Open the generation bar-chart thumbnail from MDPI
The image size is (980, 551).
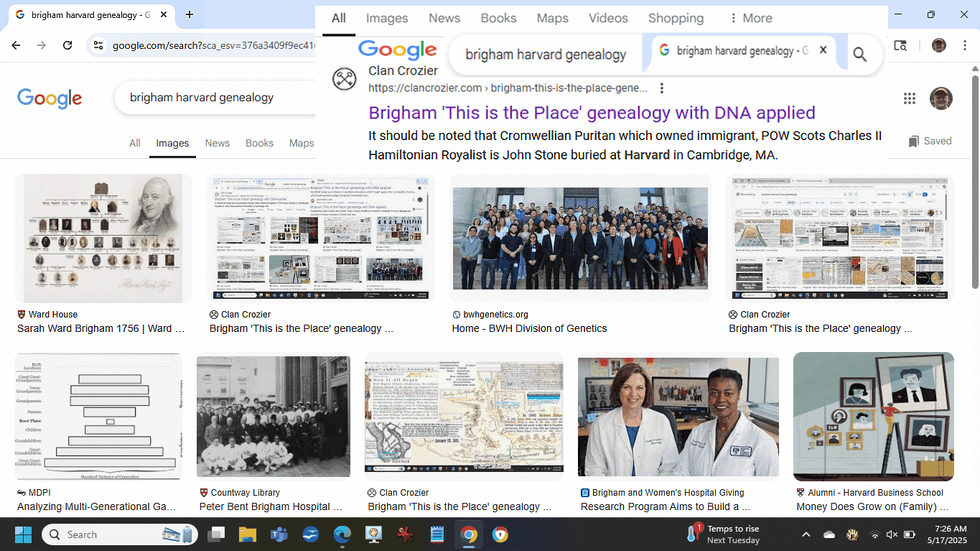(x=98, y=417)
